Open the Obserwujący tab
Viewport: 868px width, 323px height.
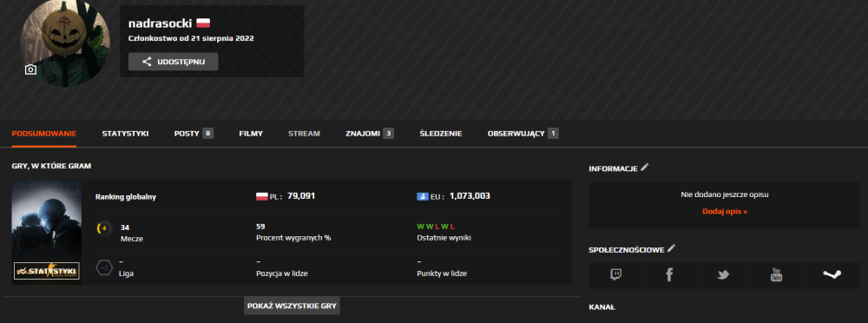coord(523,134)
